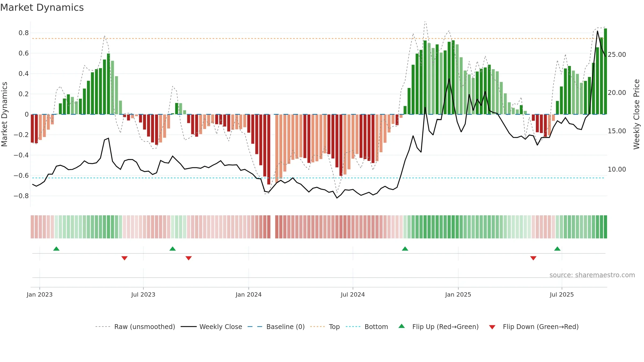The image size is (644, 362).
Task: Click the 25.00 weekly close price tick
Action: (617, 54)
